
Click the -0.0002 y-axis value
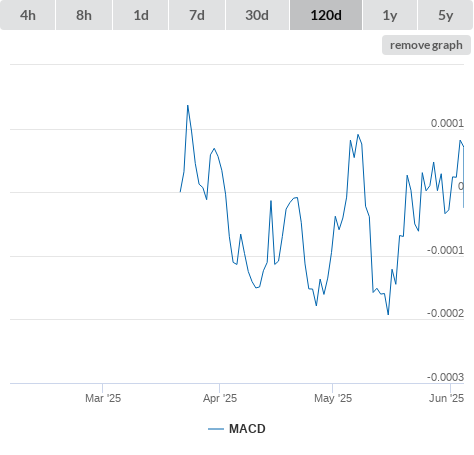click(445, 313)
